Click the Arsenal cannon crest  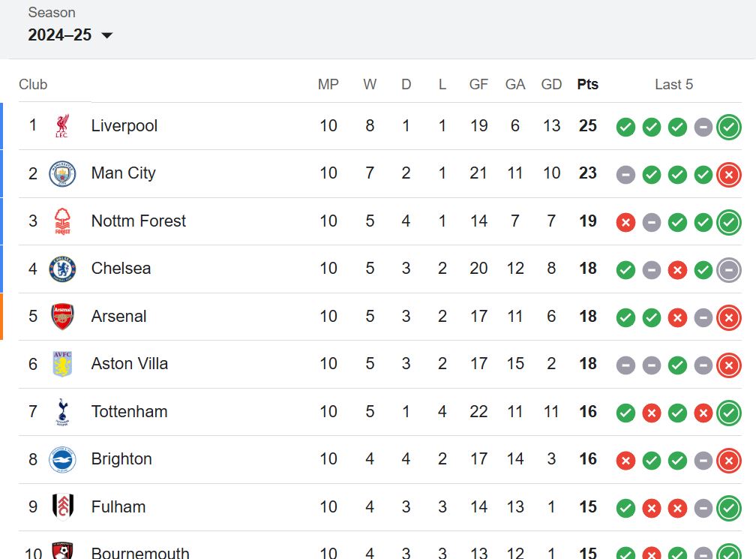(x=62, y=317)
